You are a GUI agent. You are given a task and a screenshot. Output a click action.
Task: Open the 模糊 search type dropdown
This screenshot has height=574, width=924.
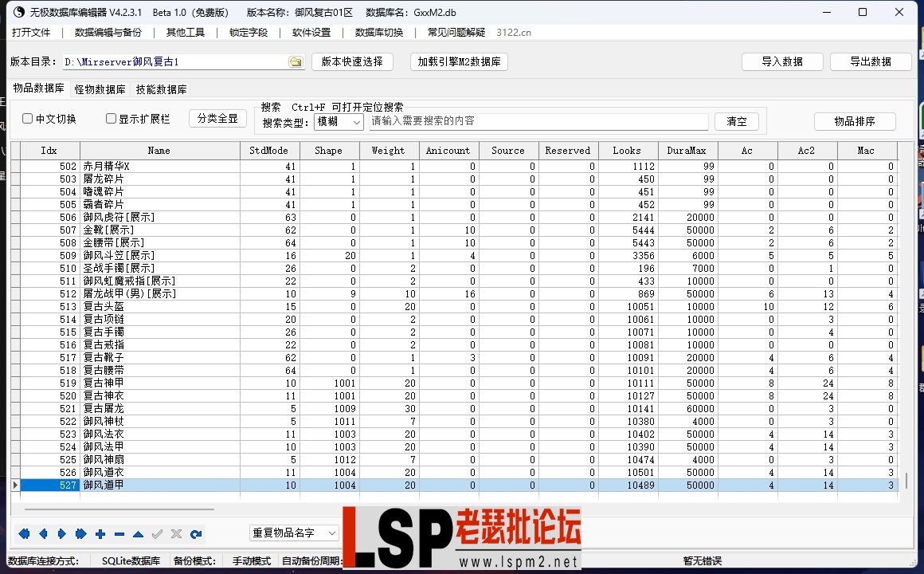[339, 122]
